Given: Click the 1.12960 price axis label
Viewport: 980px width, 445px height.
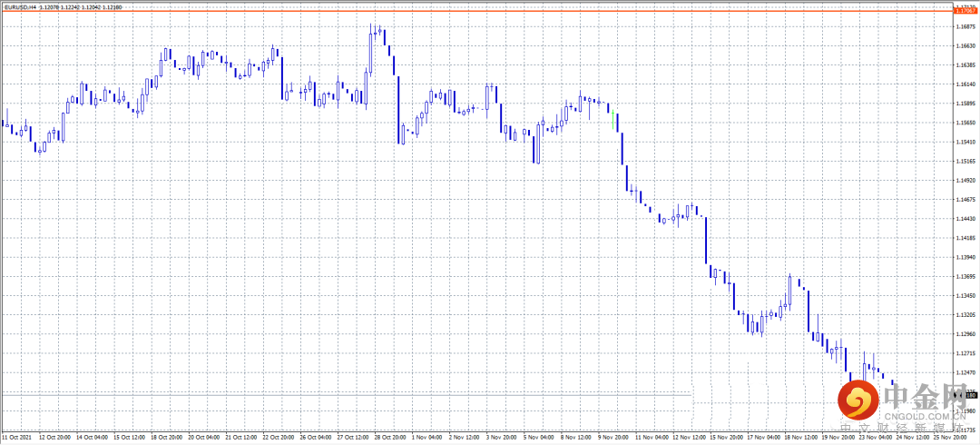Looking at the screenshot, I should (x=967, y=333).
